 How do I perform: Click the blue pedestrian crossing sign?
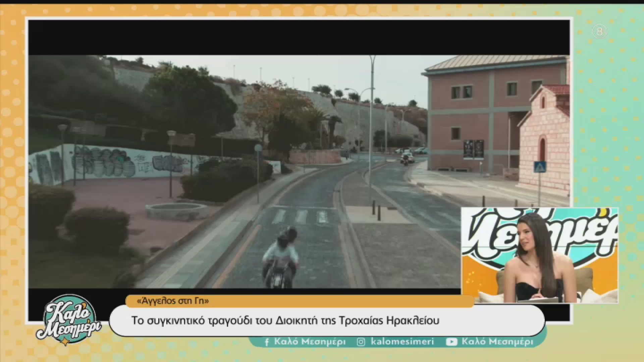coord(540,167)
